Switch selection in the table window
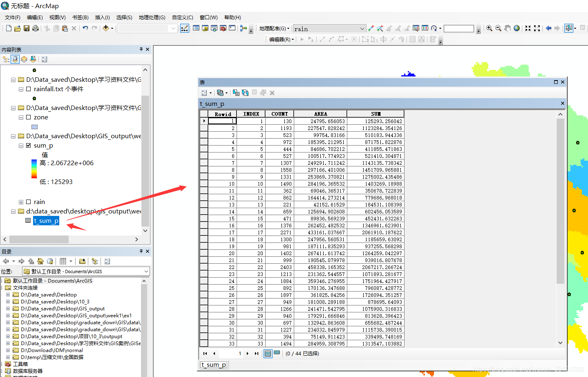Screen dimensions: 588x377 [x=245, y=93]
